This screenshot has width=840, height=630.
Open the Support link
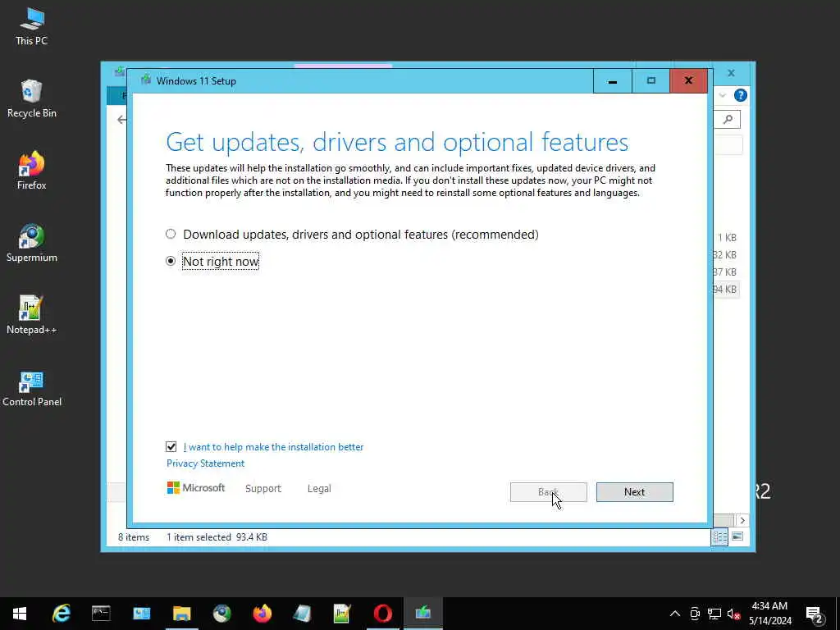tap(263, 489)
